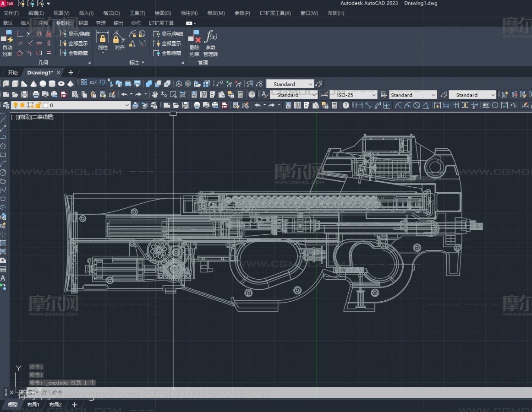Click the Auto Constrain (自动约束) button
This screenshot has width=532, height=412.
pyautogui.click(x=7, y=43)
